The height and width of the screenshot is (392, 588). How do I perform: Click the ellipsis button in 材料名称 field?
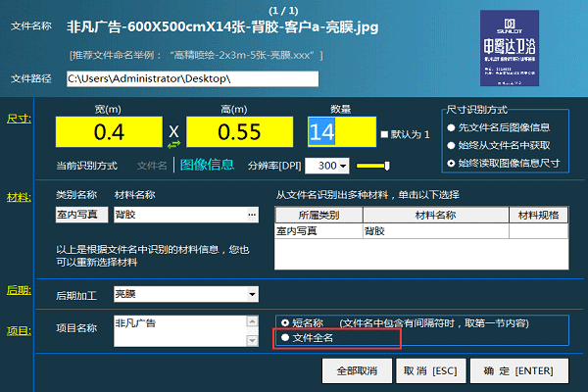(x=251, y=214)
